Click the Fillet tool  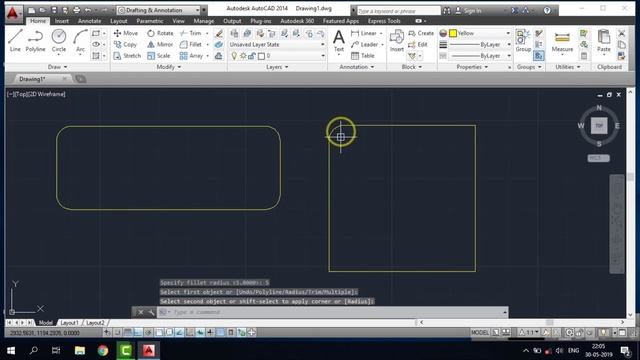[x=191, y=44]
